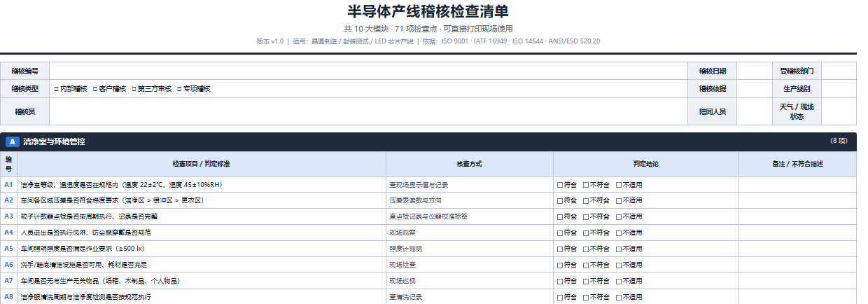
Task: Check the 内部稽核 audit type box
Action: (x=56, y=89)
